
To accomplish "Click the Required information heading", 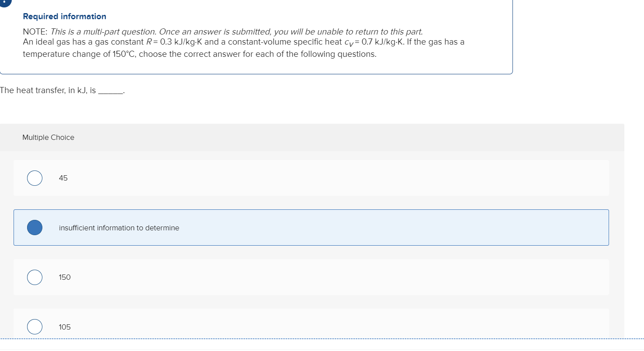I will click(x=65, y=16).
